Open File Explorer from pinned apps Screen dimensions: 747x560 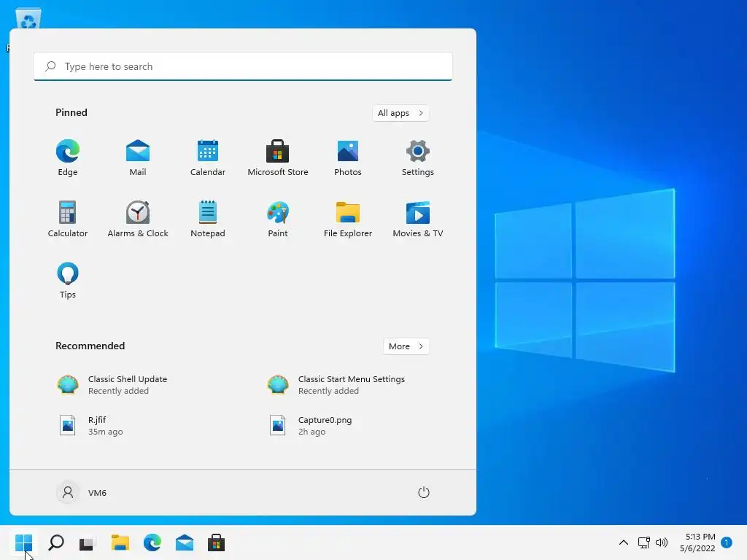click(348, 219)
